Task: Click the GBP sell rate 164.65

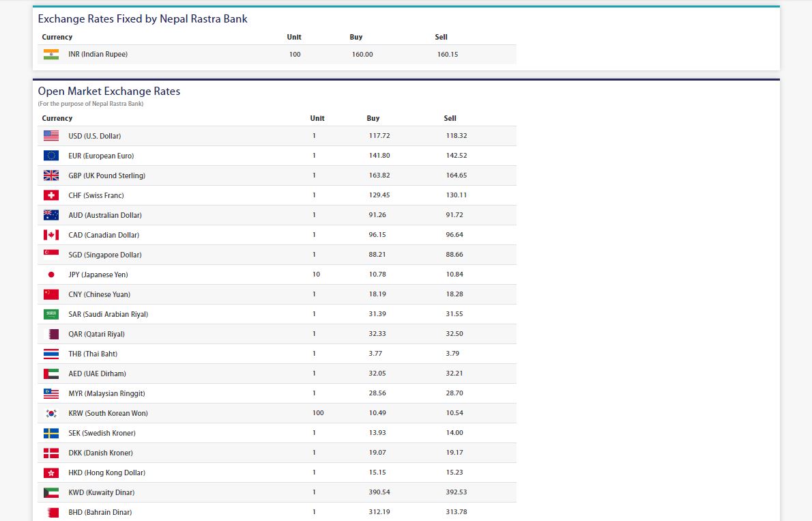Action: pos(456,175)
